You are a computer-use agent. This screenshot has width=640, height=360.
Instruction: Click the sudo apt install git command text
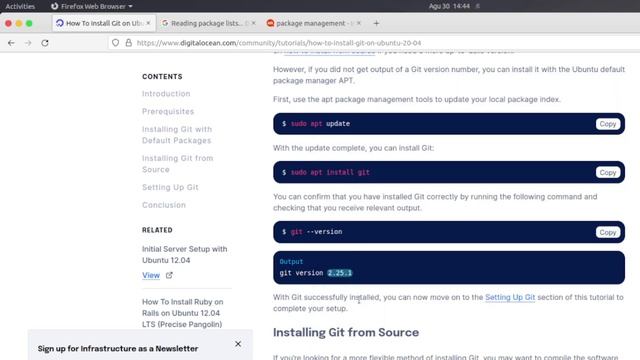(330, 172)
